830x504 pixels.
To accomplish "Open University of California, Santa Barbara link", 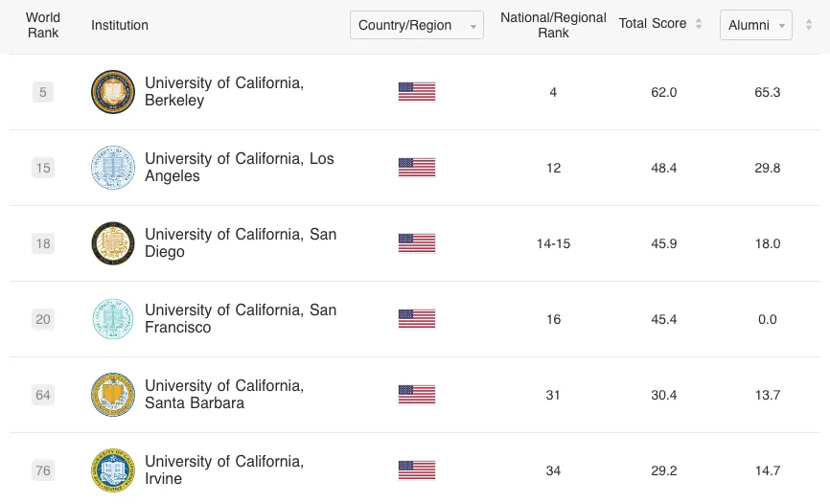I will [224, 395].
